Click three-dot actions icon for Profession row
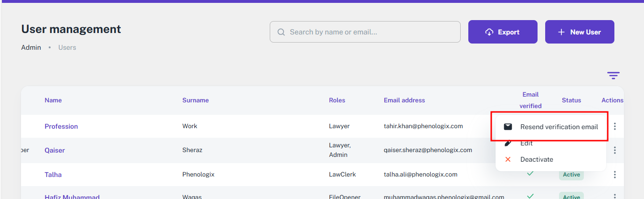The image size is (644, 199). [x=615, y=126]
